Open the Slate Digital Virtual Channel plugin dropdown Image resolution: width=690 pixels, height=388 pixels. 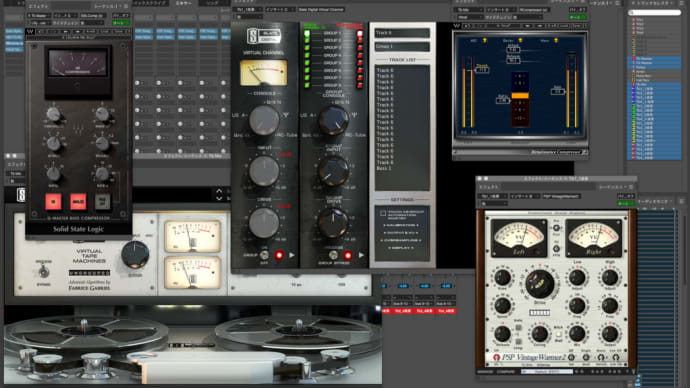[x=321, y=9]
